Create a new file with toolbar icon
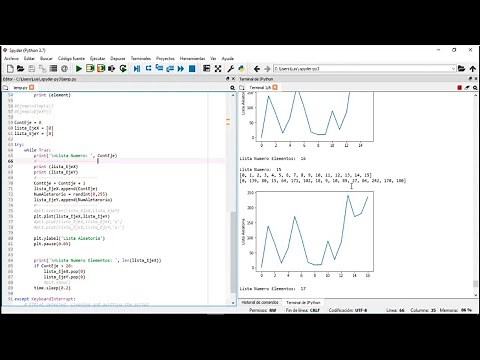Image resolution: width=480 pixels, height=360 pixels. pos(10,69)
